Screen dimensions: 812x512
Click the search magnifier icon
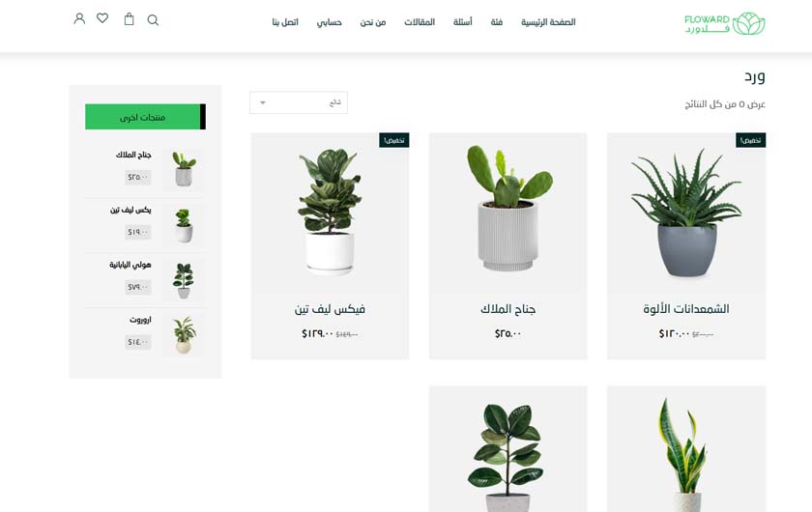click(x=153, y=19)
